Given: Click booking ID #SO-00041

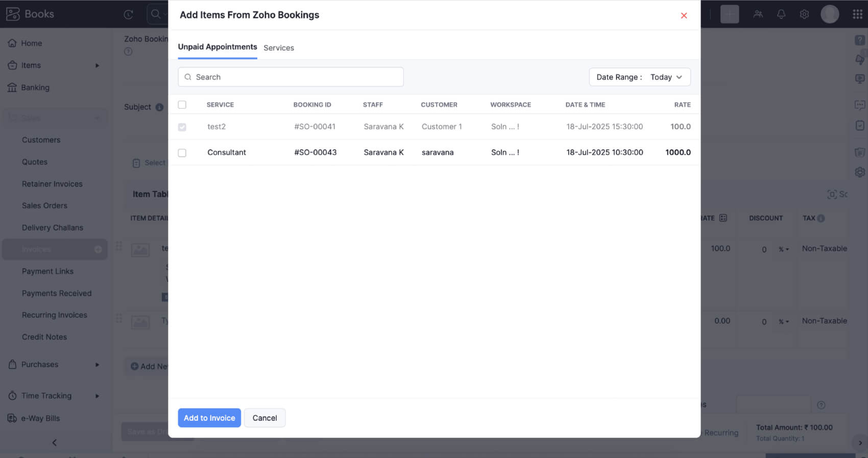Looking at the screenshot, I should [x=315, y=127].
